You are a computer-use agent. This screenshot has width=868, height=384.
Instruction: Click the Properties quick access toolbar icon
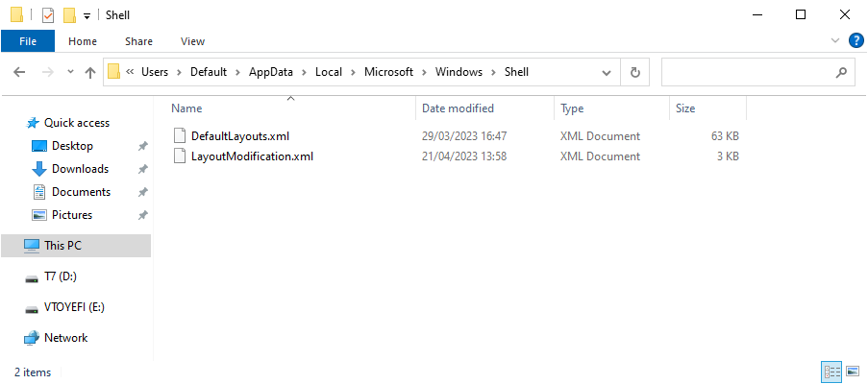(x=48, y=15)
